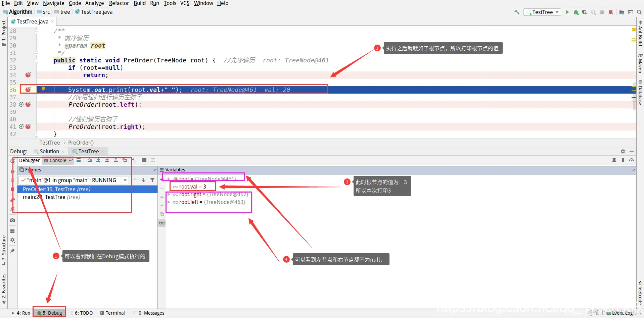Expand the root.left TreeNode@463 variable
Screen dimensions: 644x318
169,202
